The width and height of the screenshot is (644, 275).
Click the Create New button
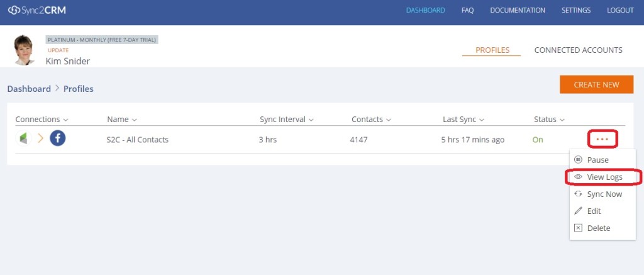(x=596, y=85)
